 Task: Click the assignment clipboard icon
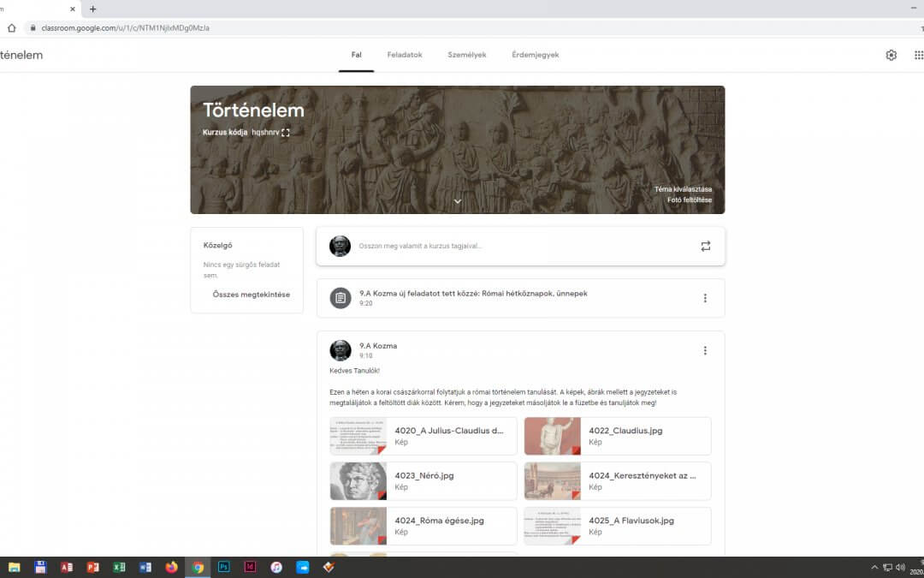point(341,297)
